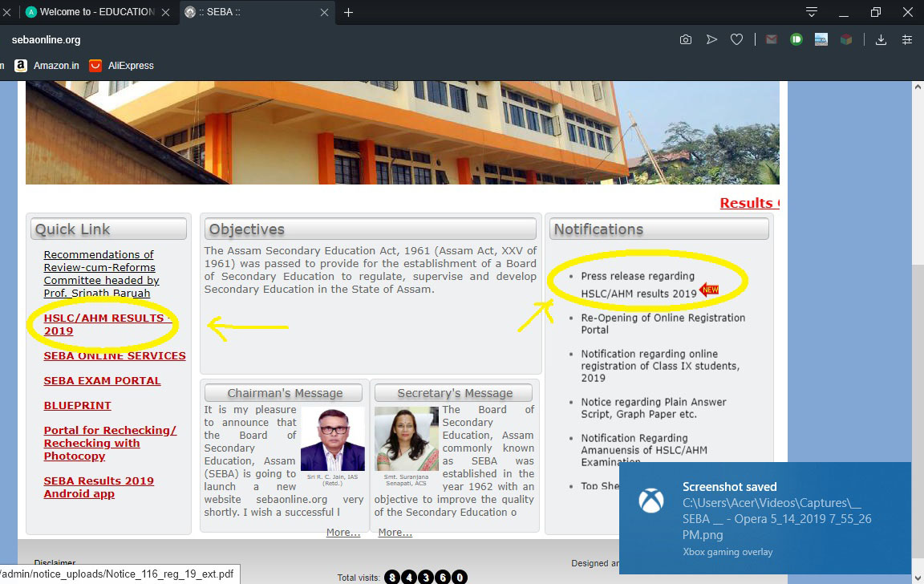The height and width of the screenshot is (584, 924).
Task: Switch to Welcome to - EDUCATION tab
Action: tap(97, 12)
